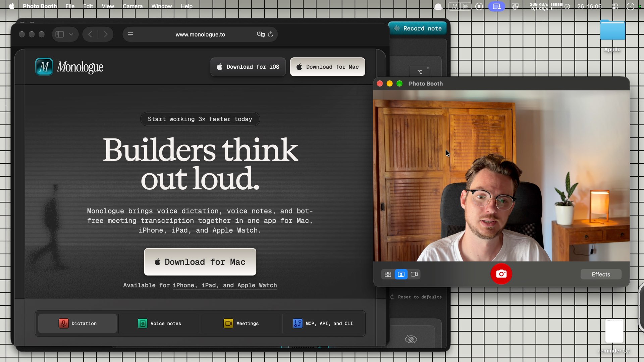644x362 pixels.
Task: Open the Photo Booth application menu
Action: (40, 6)
